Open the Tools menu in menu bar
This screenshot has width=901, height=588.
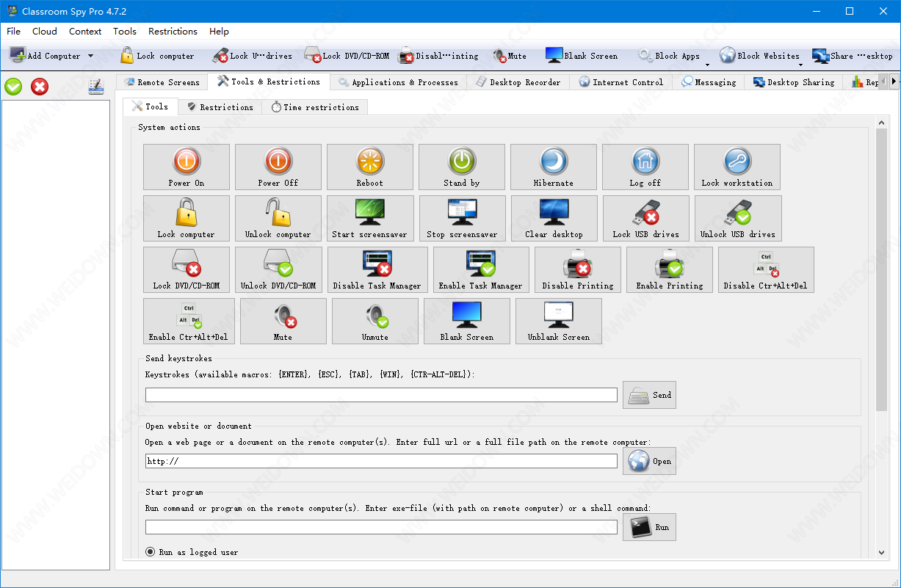click(125, 32)
